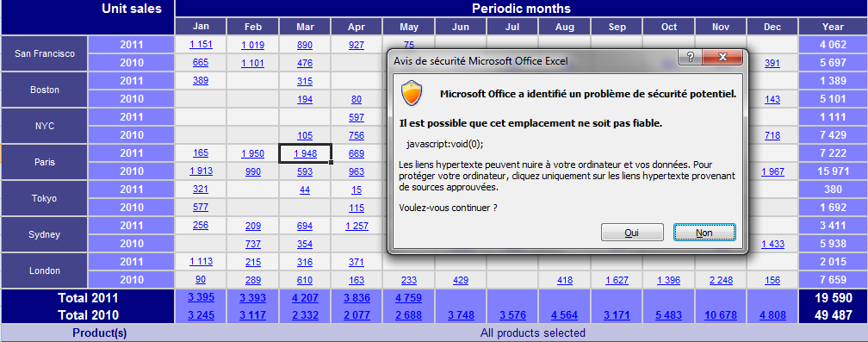The width and height of the screenshot is (868, 342).
Task: Click the Product(s) label cell
Action: (x=99, y=333)
